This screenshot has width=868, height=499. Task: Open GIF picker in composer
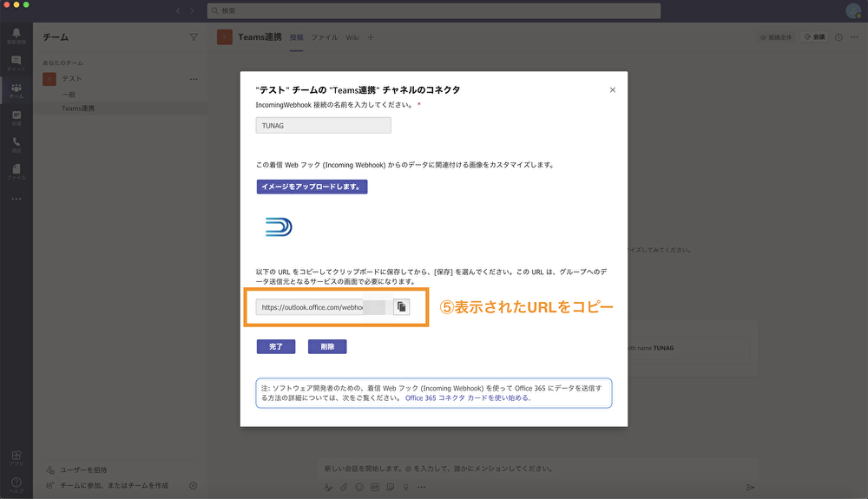coord(375,488)
